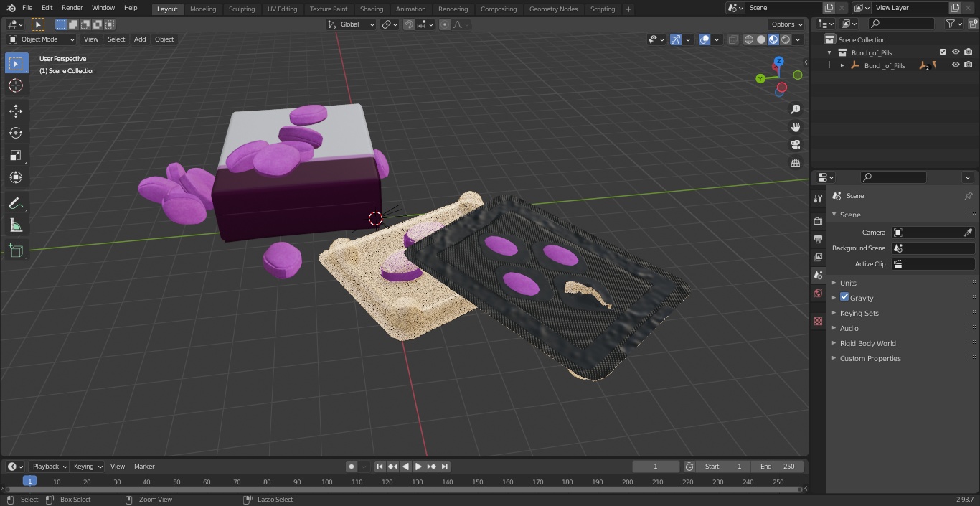Click the current frame number field
This screenshot has width=980, height=506.
pyautogui.click(x=656, y=467)
